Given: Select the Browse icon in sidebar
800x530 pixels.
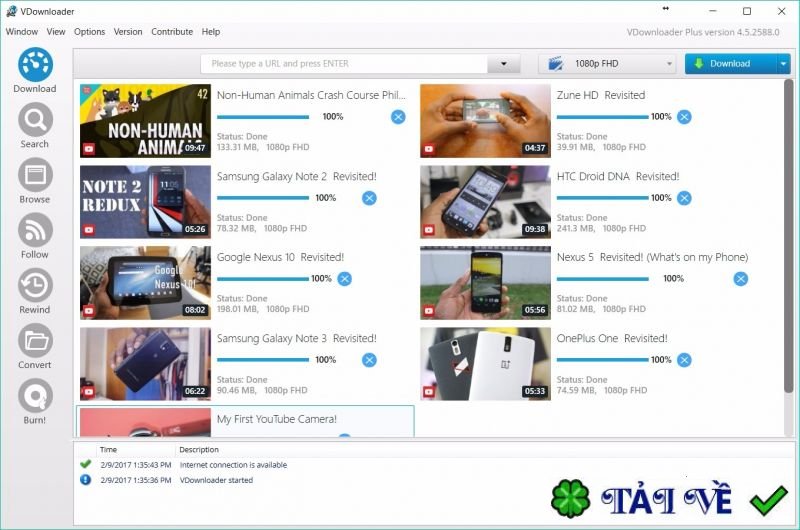Looking at the screenshot, I should point(34,177).
